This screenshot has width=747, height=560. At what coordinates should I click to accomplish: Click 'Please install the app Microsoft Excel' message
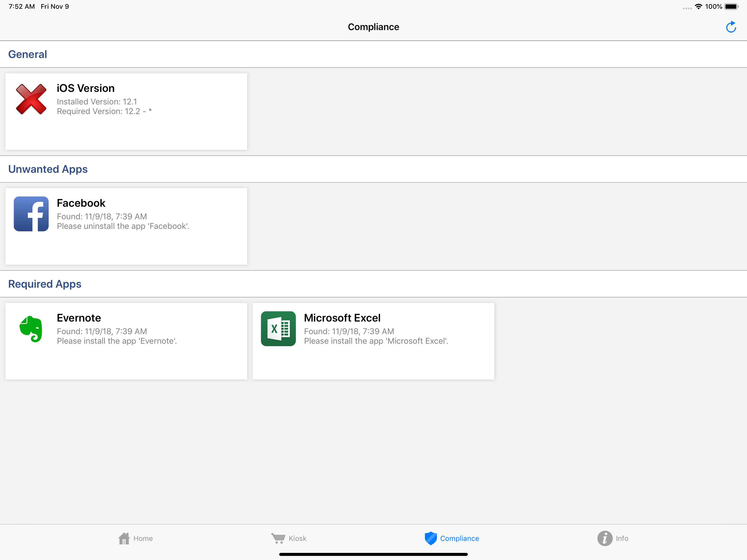pos(376,341)
